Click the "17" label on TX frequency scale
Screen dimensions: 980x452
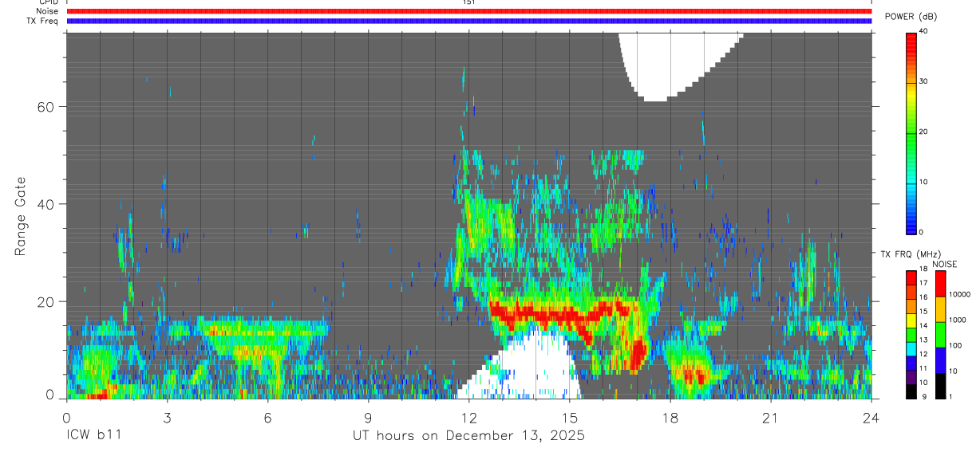(x=923, y=284)
